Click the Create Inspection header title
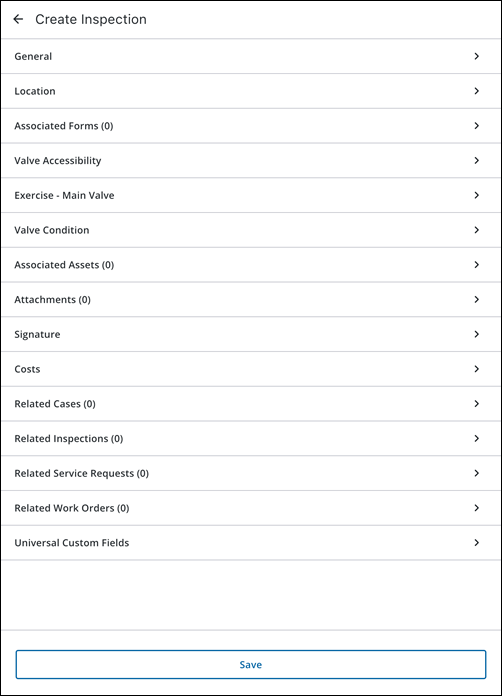Viewport: 502px width, 696px height. click(x=91, y=20)
